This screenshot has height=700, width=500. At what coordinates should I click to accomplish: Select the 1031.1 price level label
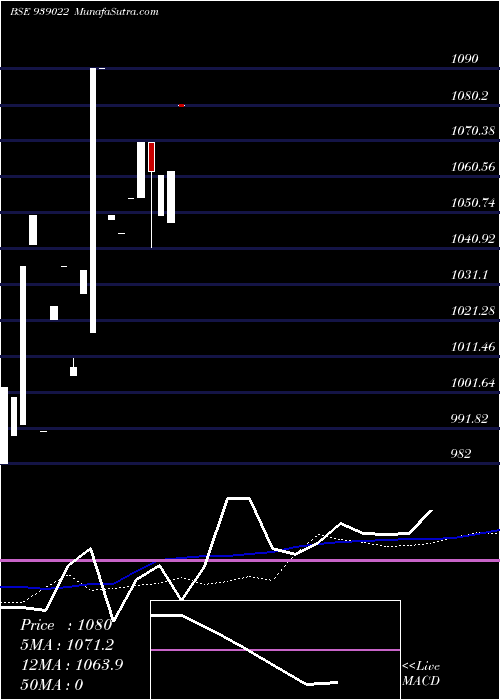coord(469,275)
